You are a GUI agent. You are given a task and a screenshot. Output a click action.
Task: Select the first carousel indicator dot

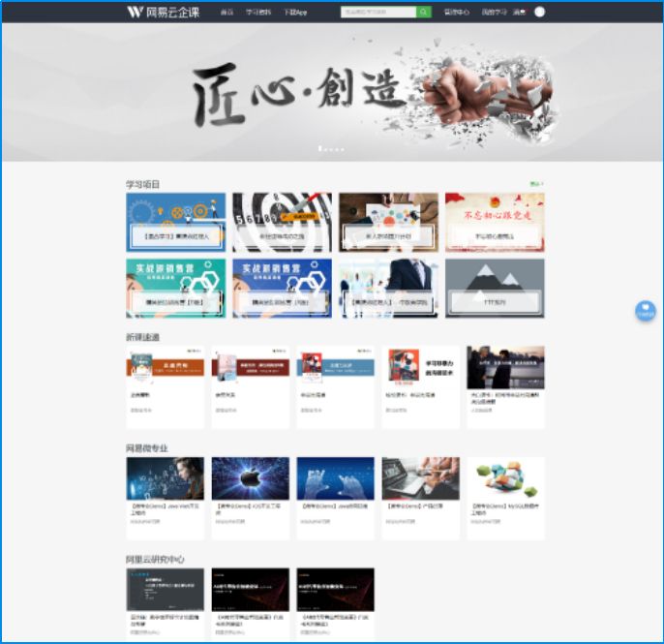coord(320,149)
